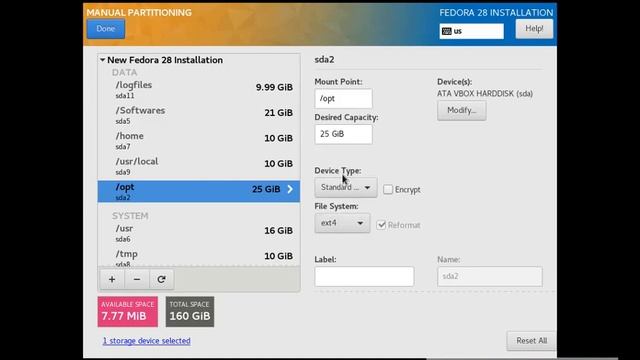The width and height of the screenshot is (640, 360).
Task: Click the add mount point plus button
Action: tap(112, 279)
